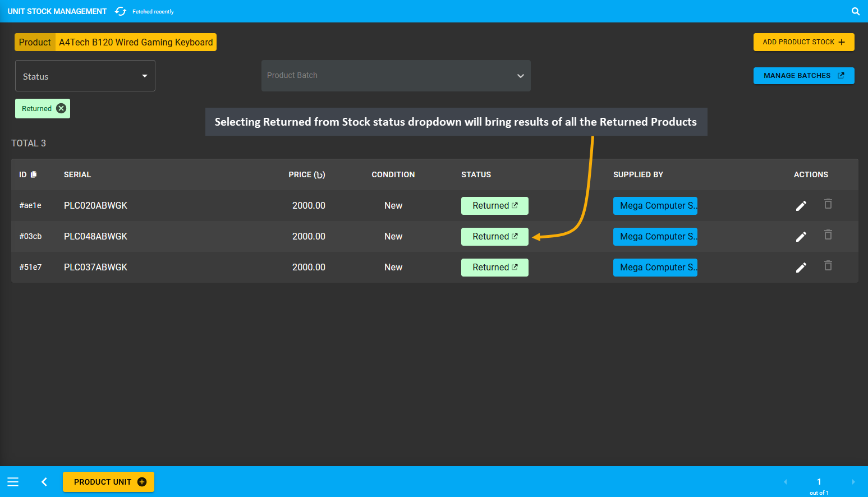The height and width of the screenshot is (497, 868).
Task: Click UNIT STOCK MANAGEMENT title
Action: (57, 11)
